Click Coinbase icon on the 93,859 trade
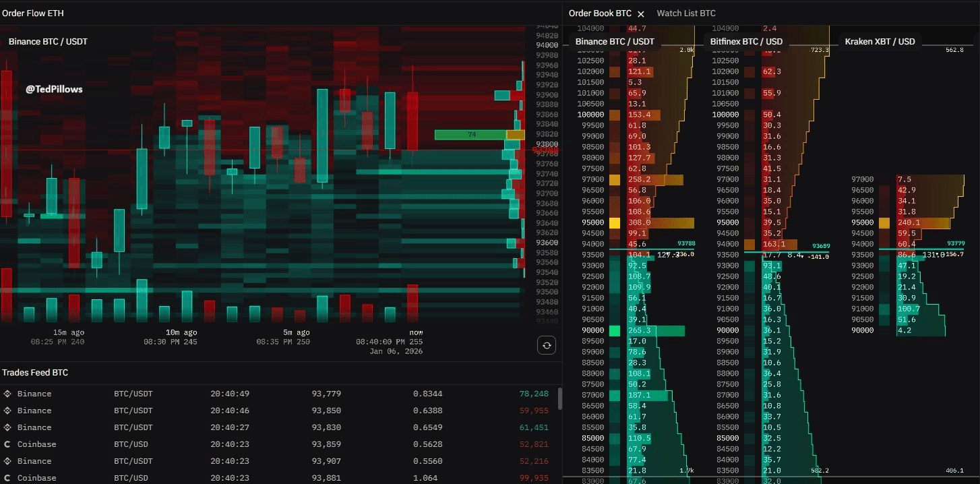Viewport: 980px width, 484px height. coord(8,444)
